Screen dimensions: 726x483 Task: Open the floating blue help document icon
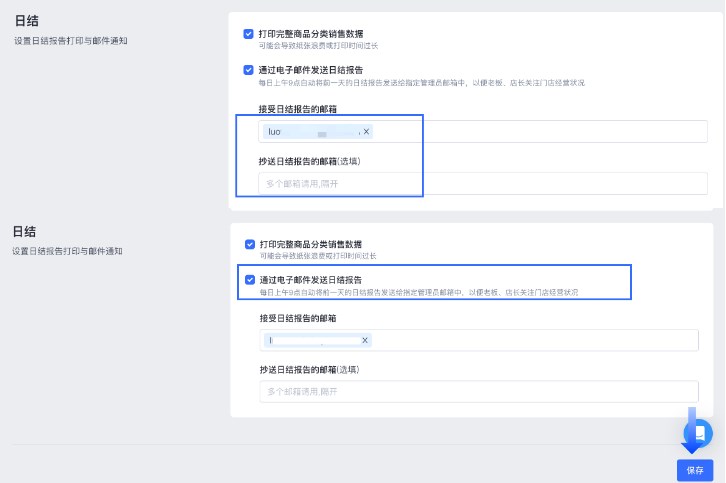[697, 433]
